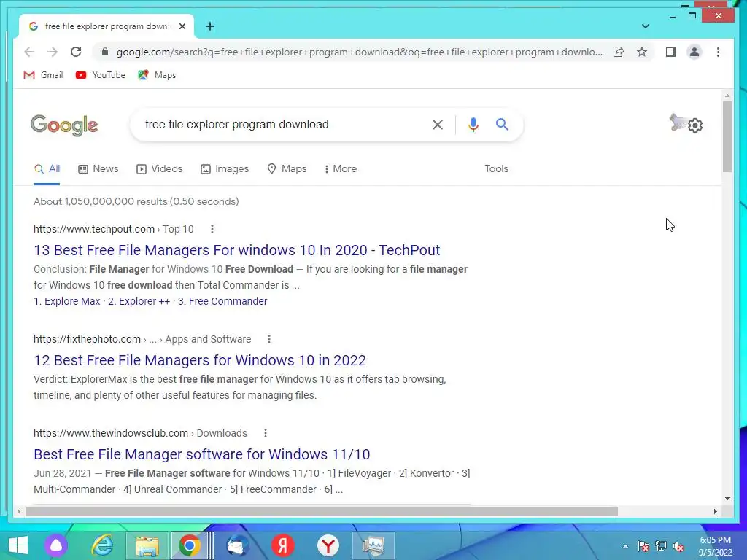Open Chrome side panel
The height and width of the screenshot is (560, 747).
671,52
